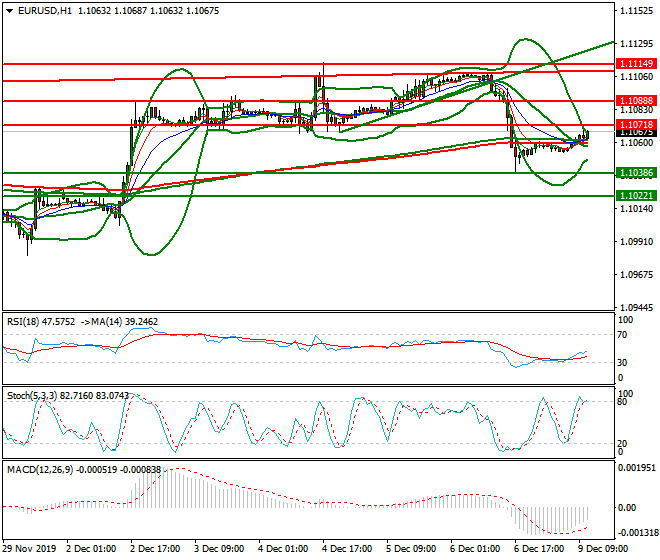Select the 1.11525 price axis value
This screenshot has width=660, height=560.
tap(637, 11)
